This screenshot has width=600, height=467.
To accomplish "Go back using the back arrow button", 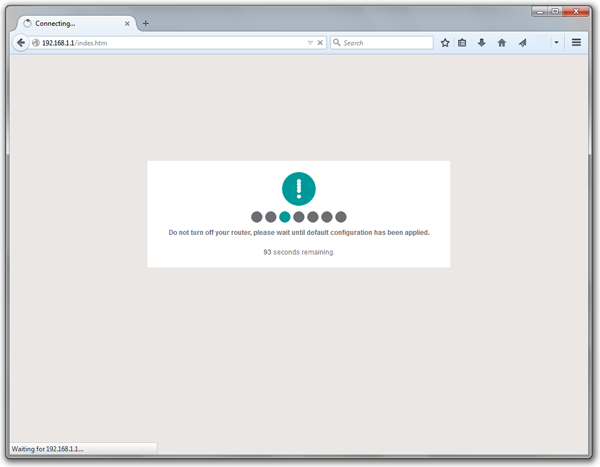I will coord(21,42).
